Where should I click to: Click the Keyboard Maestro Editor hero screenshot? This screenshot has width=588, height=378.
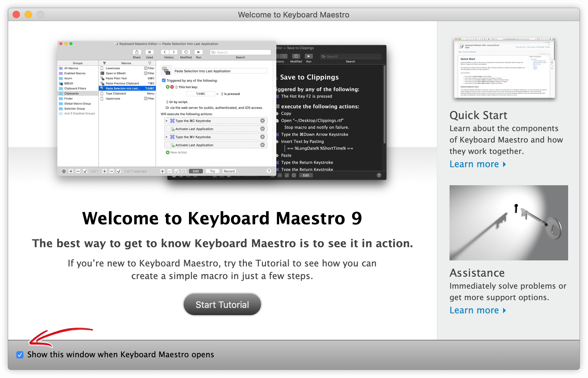pyautogui.click(x=222, y=110)
